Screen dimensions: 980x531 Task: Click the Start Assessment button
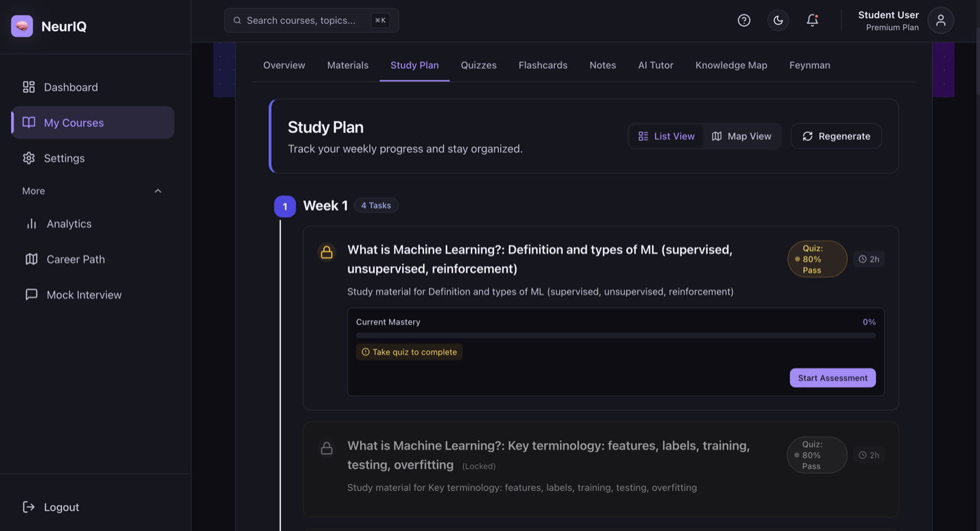pos(833,378)
